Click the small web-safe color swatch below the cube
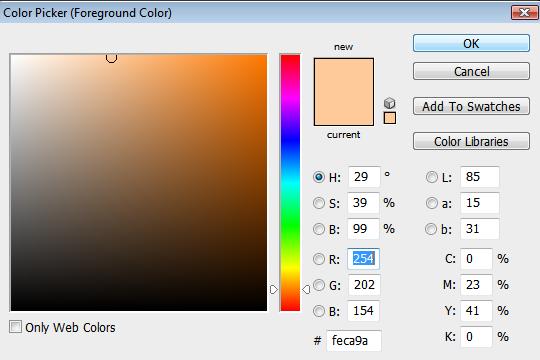The image size is (540, 360). [390, 118]
